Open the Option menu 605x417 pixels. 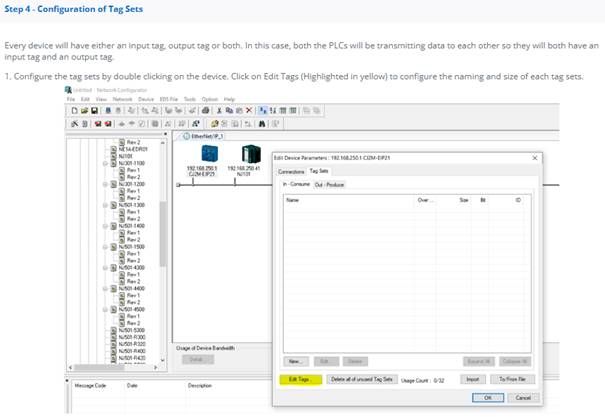pos(210,99)
